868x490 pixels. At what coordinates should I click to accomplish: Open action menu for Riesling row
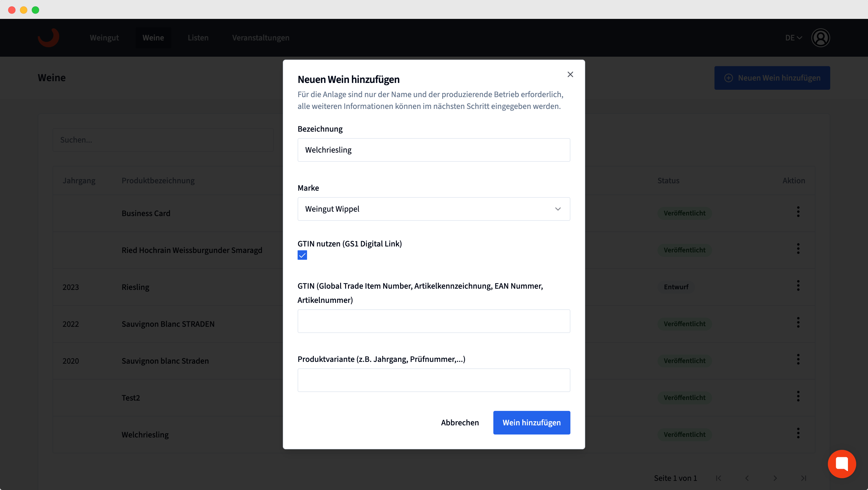pyautogui.click(x=798, y=285)
